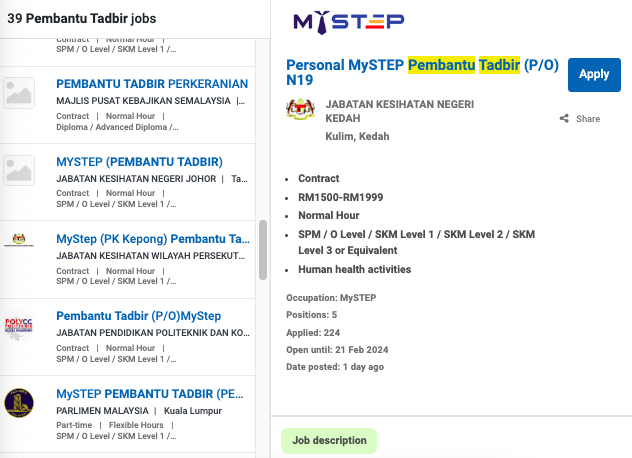Select Pembantu Tadbir (P/O)MyStep job listing

(138, 316)
